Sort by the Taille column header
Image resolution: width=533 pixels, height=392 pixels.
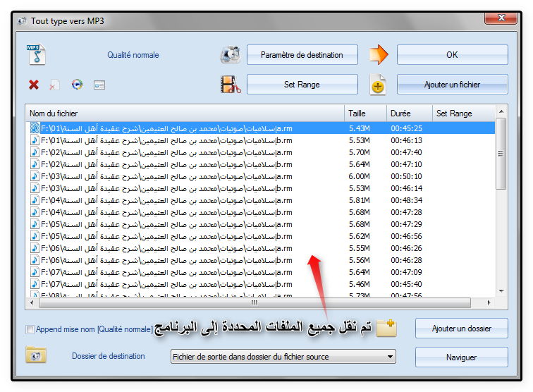click(364, 113)
